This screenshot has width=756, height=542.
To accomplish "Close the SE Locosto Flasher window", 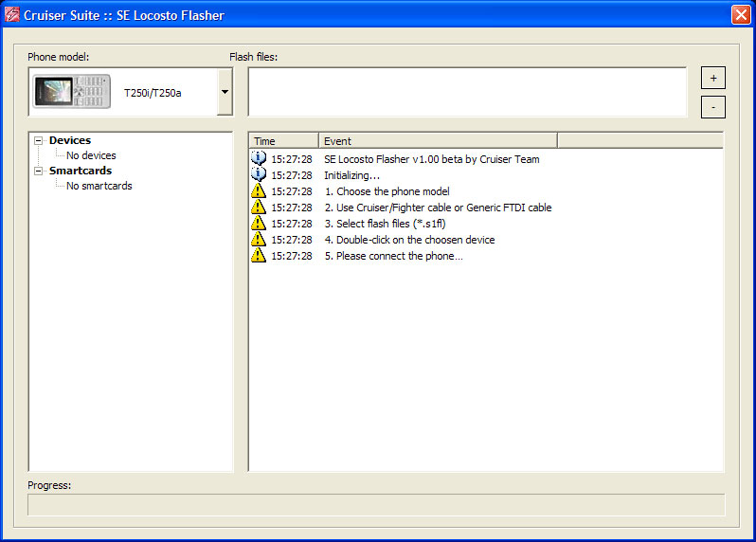I will [741, 14].
